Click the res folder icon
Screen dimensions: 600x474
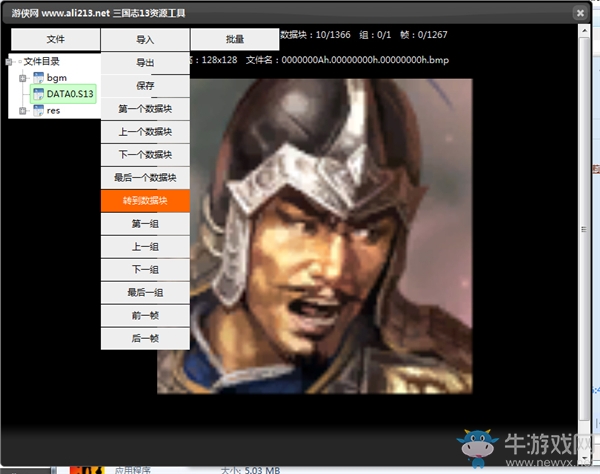pos(38,111)
